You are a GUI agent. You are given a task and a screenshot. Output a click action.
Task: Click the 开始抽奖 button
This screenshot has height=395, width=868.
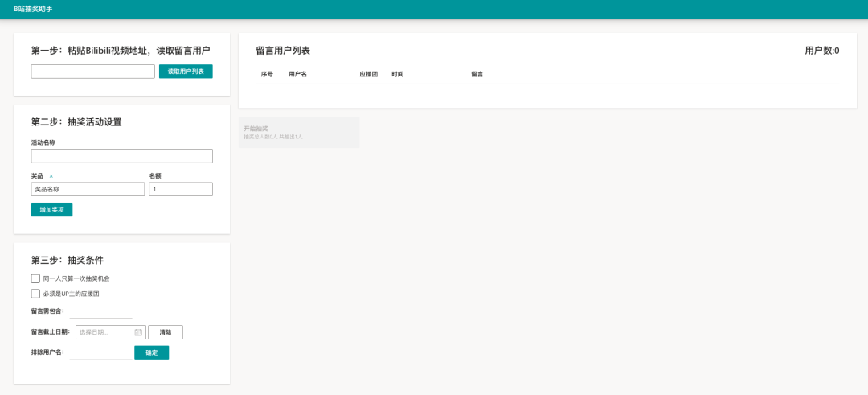tap(299, 133)
